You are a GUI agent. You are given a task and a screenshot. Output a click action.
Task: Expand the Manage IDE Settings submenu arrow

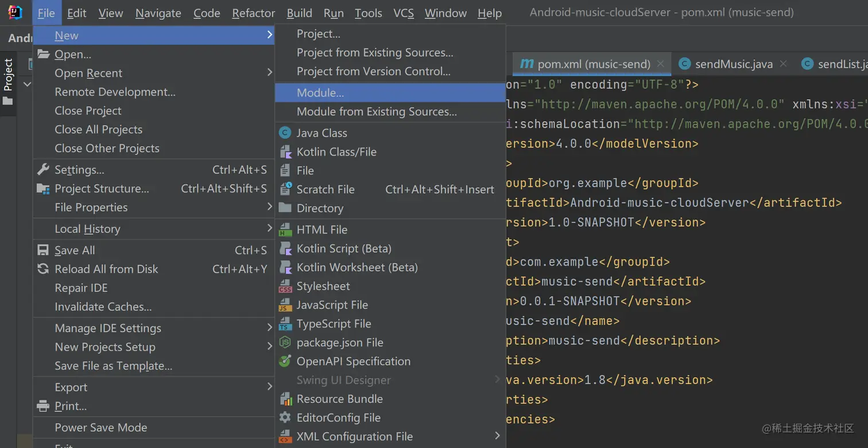269,328
